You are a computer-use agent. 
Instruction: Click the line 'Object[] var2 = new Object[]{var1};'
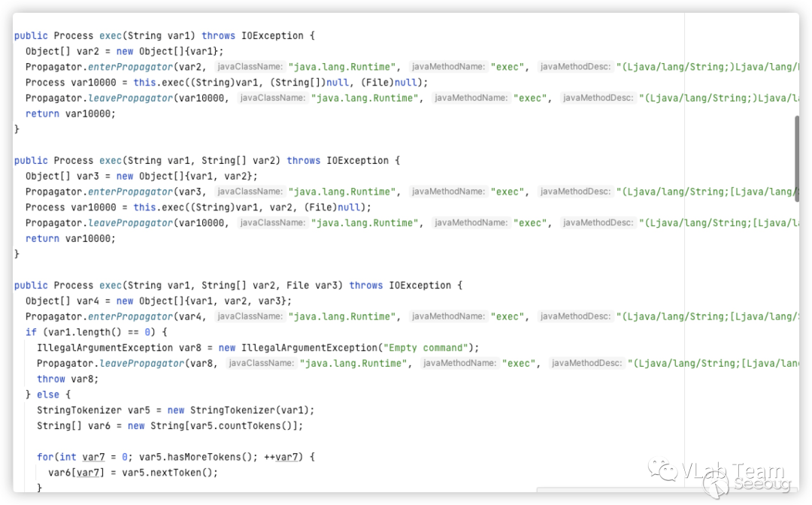pos(124,51)
